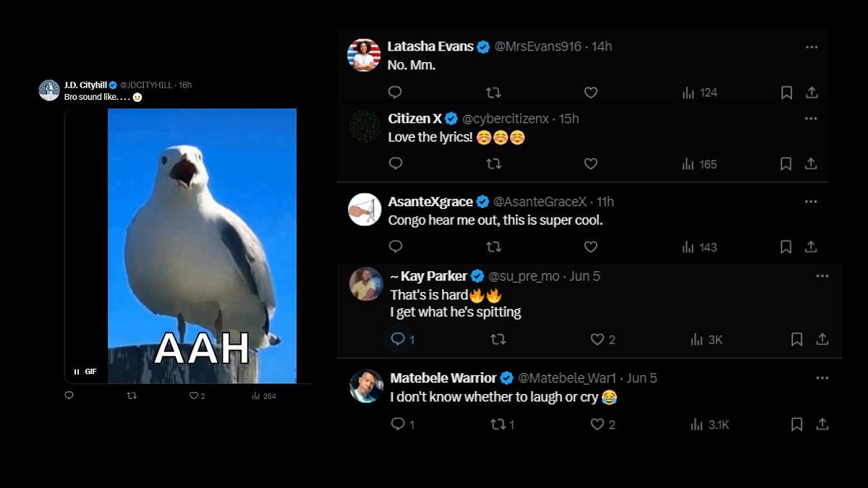Image resolution: width=868 pixels, height=488 pixels.
Task: Pause the seagull GIF
Action: [x=77, y=372]
